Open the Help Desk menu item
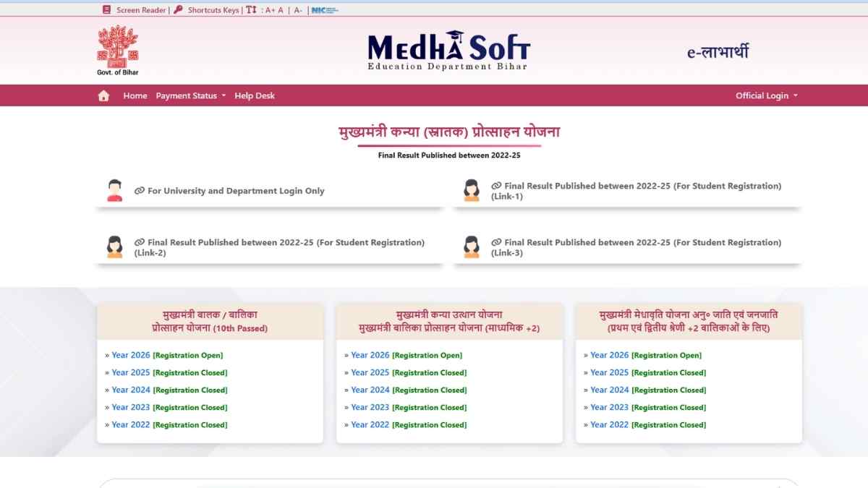The image size is (868, 488). tap(255, 95)
